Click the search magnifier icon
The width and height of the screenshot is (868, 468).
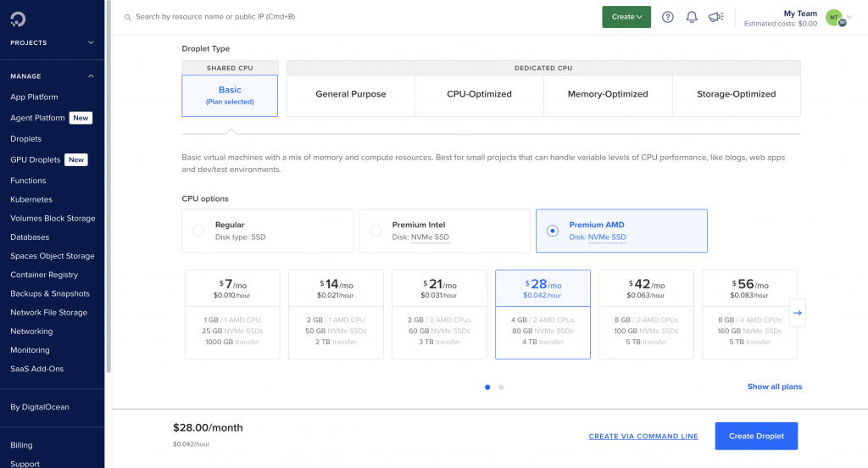tap(128, 17)
